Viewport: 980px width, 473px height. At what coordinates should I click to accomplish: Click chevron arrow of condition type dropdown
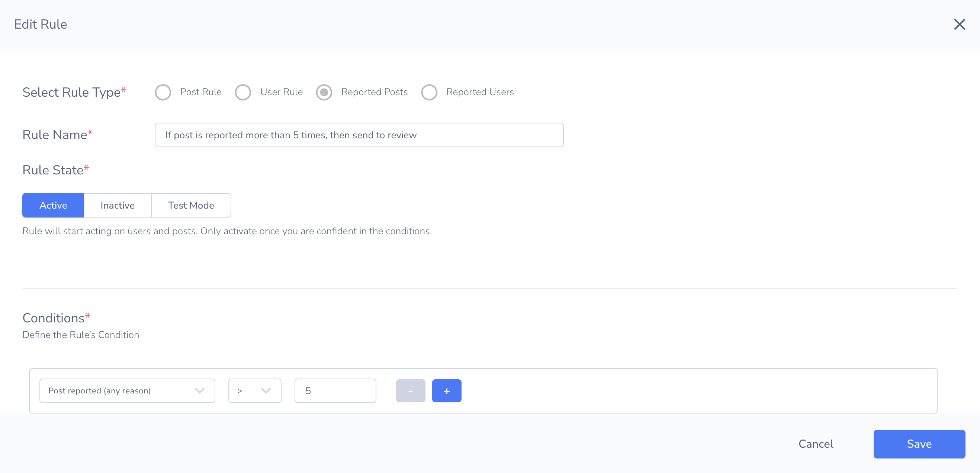[x=200, y=391]
